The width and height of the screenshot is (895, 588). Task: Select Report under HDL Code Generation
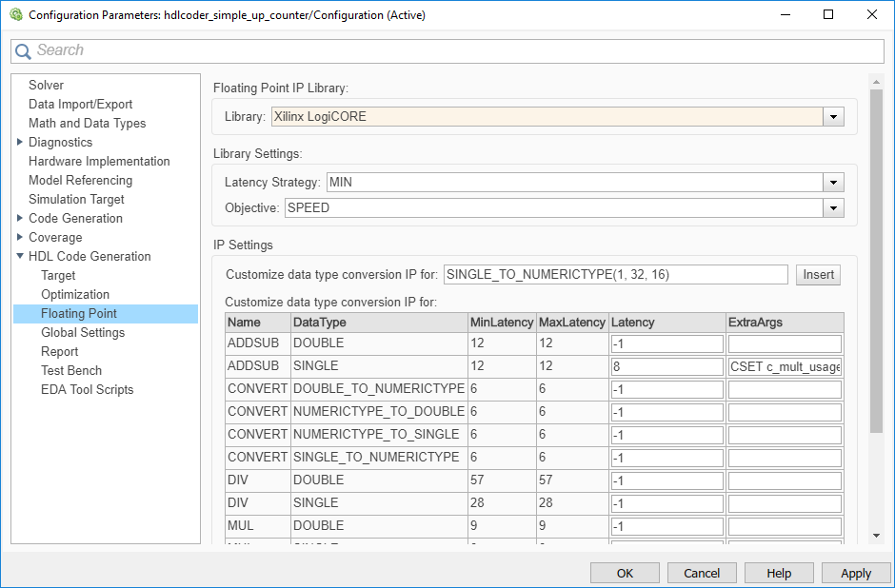[x=59, y=351]
